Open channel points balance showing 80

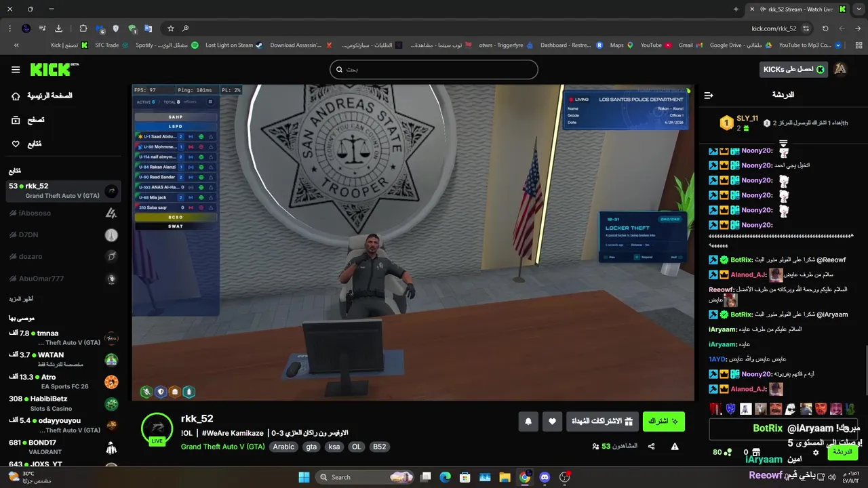pos(722,452)
